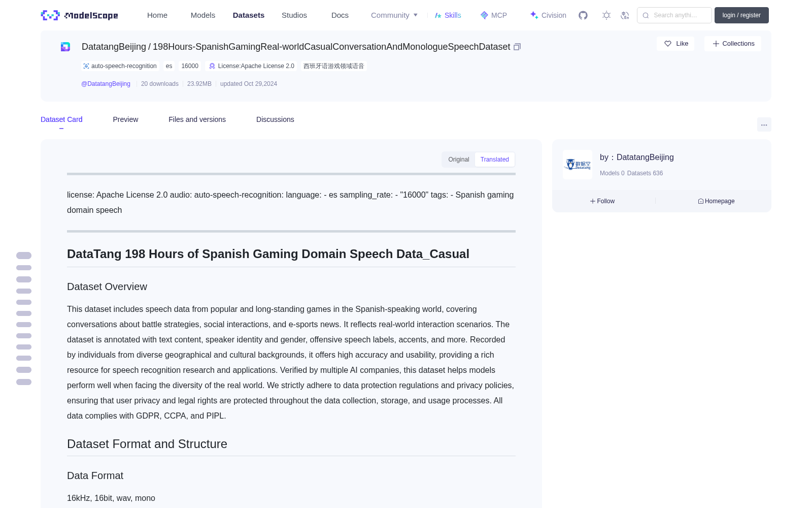Go to the Home page

[157, 15]
